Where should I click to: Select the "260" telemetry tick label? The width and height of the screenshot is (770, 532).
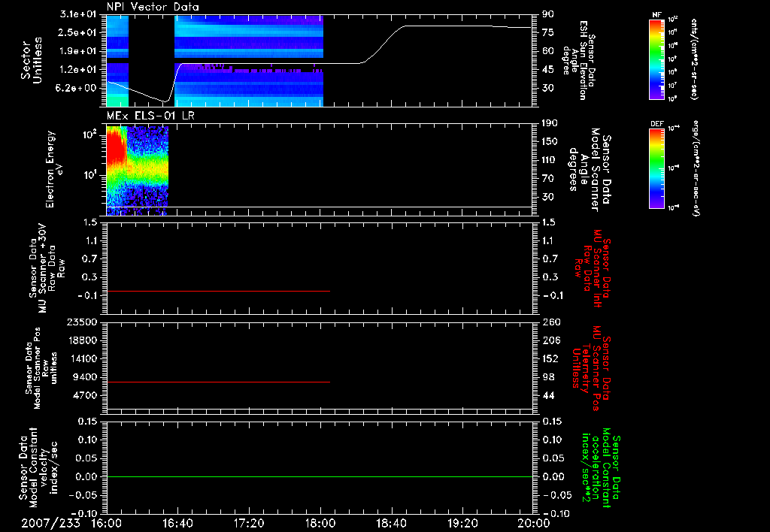point(551,322)
